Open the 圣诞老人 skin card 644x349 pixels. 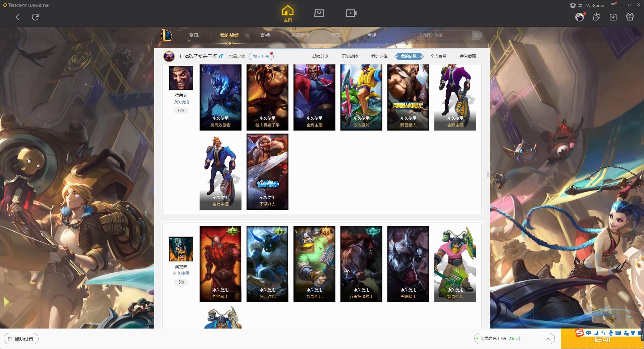pos(267,172)
